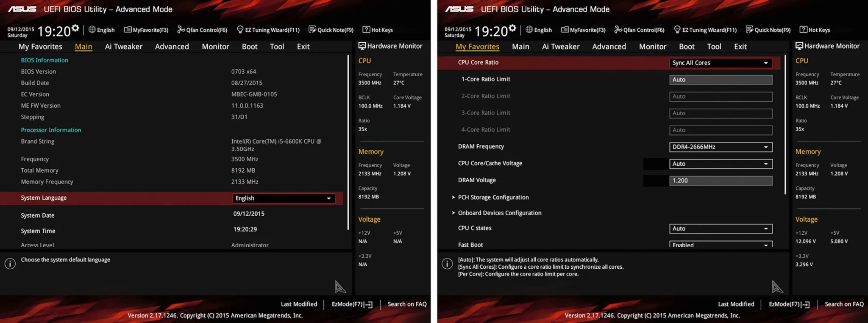Open the Advanced tab in right window
Screen dimensions: 868x323
coord(609,47)
